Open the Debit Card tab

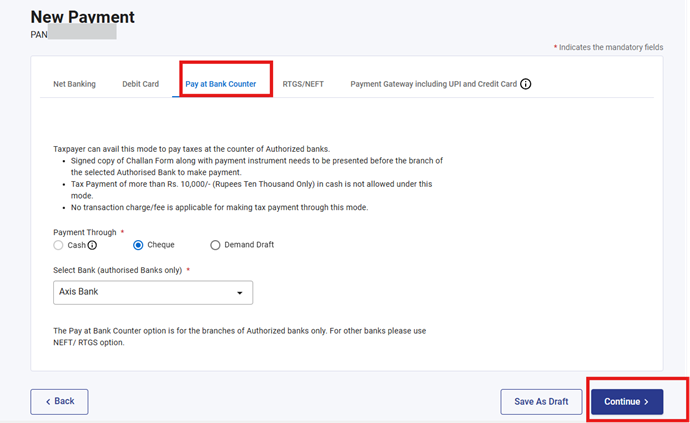tap(140, 84)
